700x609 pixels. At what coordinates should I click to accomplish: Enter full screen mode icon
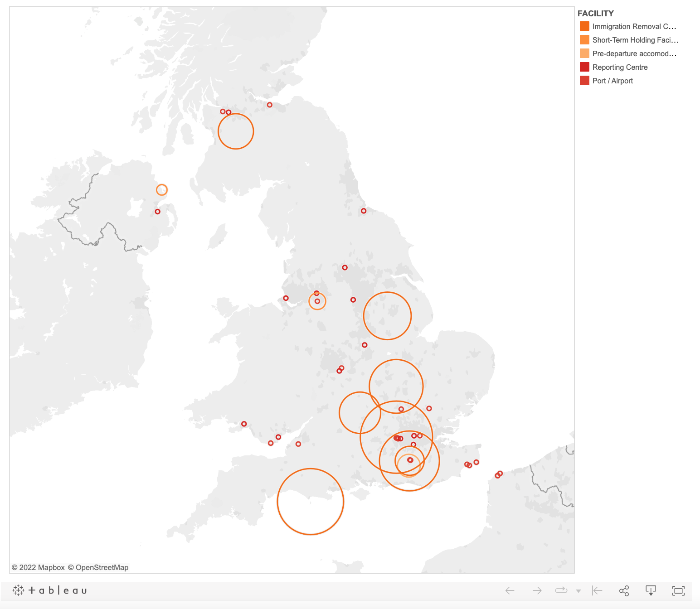(678, 590)
